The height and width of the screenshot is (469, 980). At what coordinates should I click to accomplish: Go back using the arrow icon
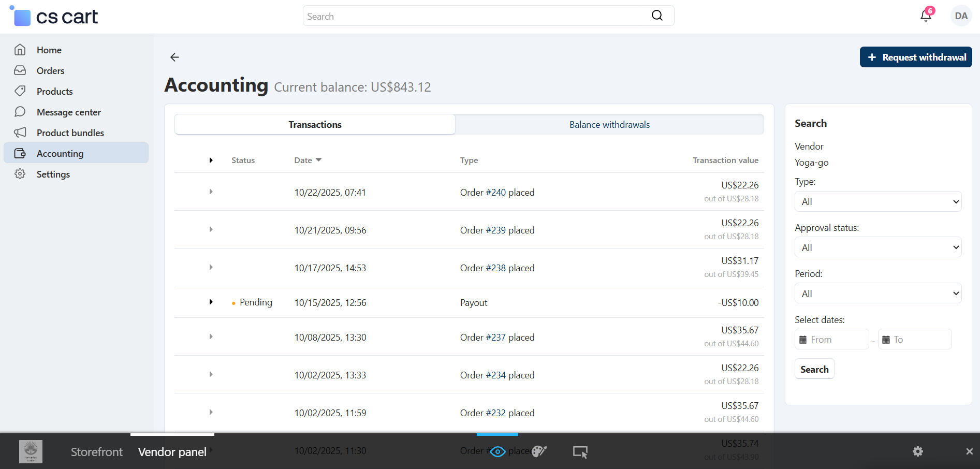pos(175,57)
